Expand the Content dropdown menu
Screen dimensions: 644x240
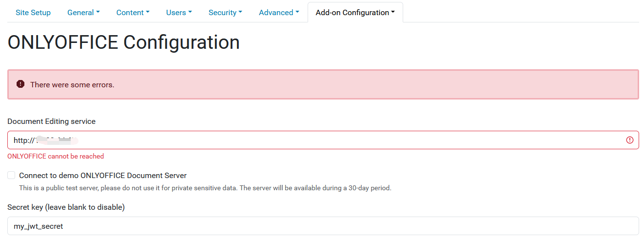point(133,13)
